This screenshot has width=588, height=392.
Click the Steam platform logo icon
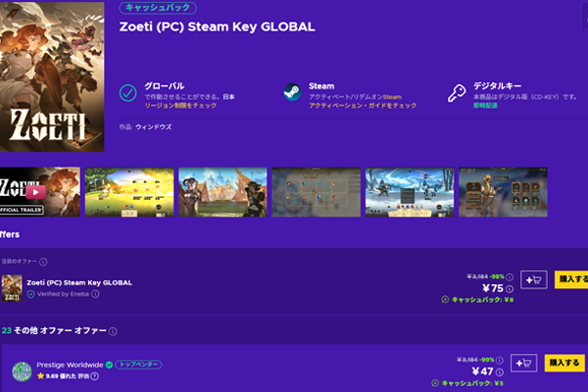292,92
